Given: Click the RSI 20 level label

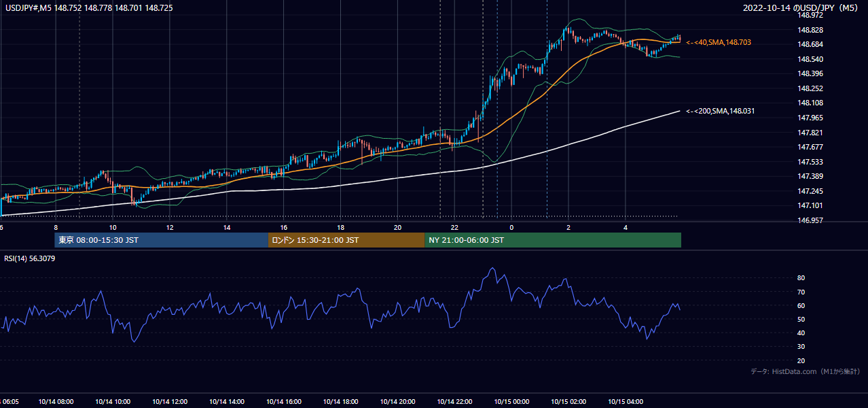Looking at the screenshot, I should click(x=801, y=360).
